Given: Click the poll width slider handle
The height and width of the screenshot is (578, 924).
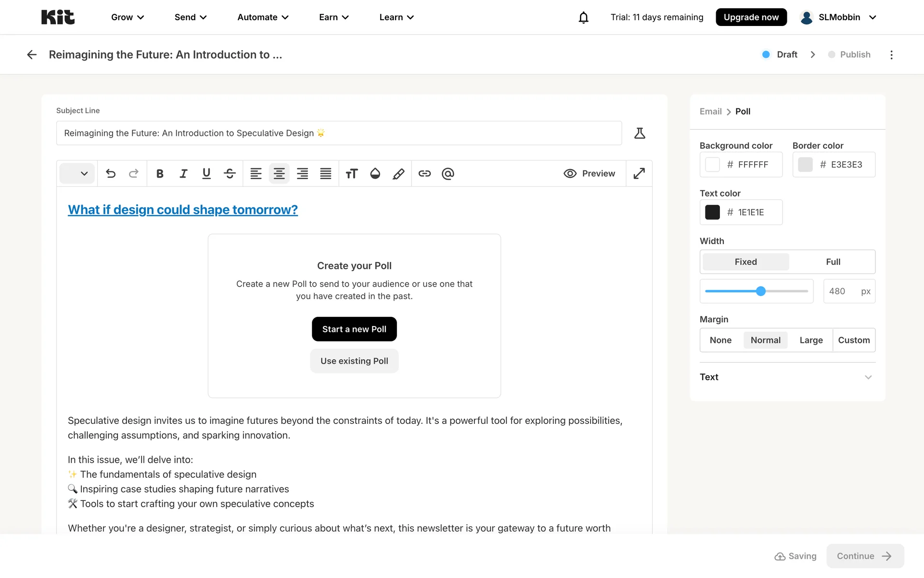Looking at the screenshot, I should point(760,291).
